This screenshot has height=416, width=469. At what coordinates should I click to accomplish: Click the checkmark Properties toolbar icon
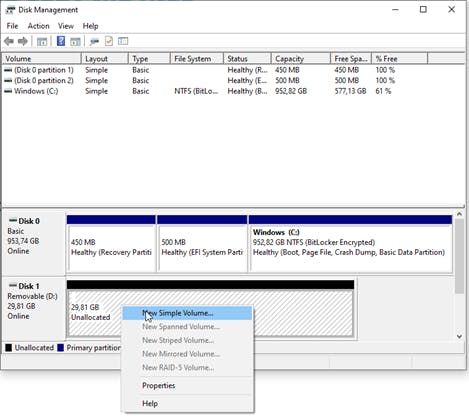109,41
